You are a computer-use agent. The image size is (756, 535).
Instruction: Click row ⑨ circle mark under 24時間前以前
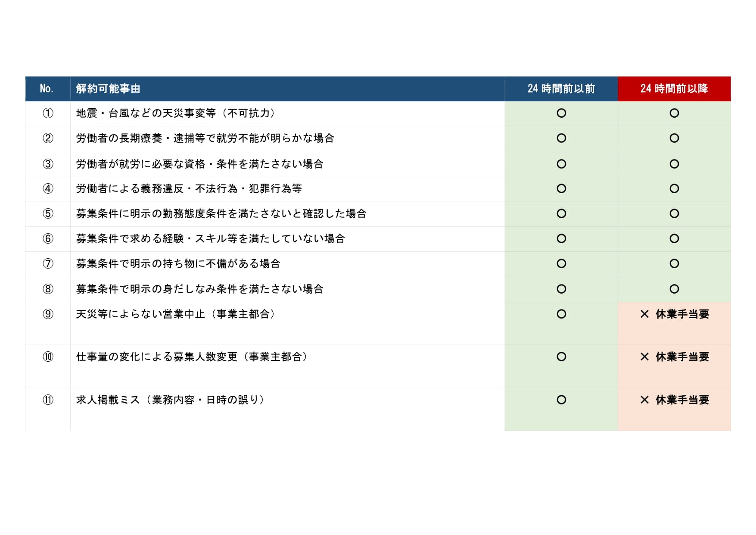pos(561,314)
